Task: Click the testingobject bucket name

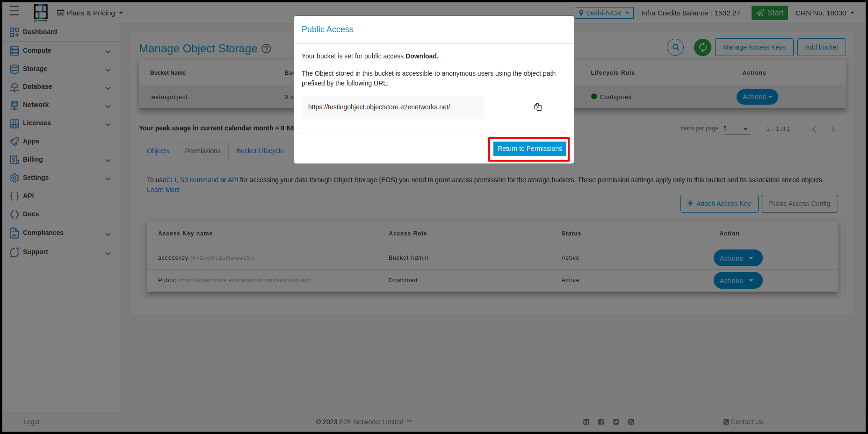Action: pos(169,97)
